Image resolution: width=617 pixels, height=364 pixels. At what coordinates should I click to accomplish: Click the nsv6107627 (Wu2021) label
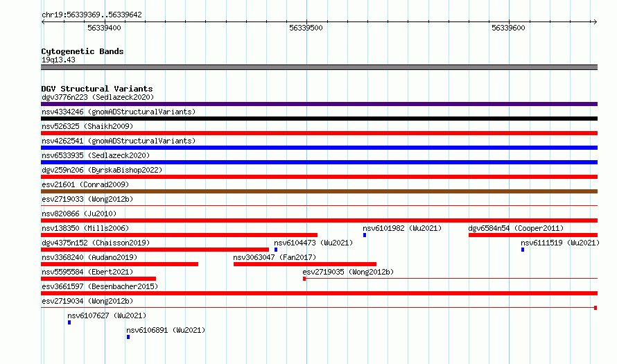[x=107, y=315]
